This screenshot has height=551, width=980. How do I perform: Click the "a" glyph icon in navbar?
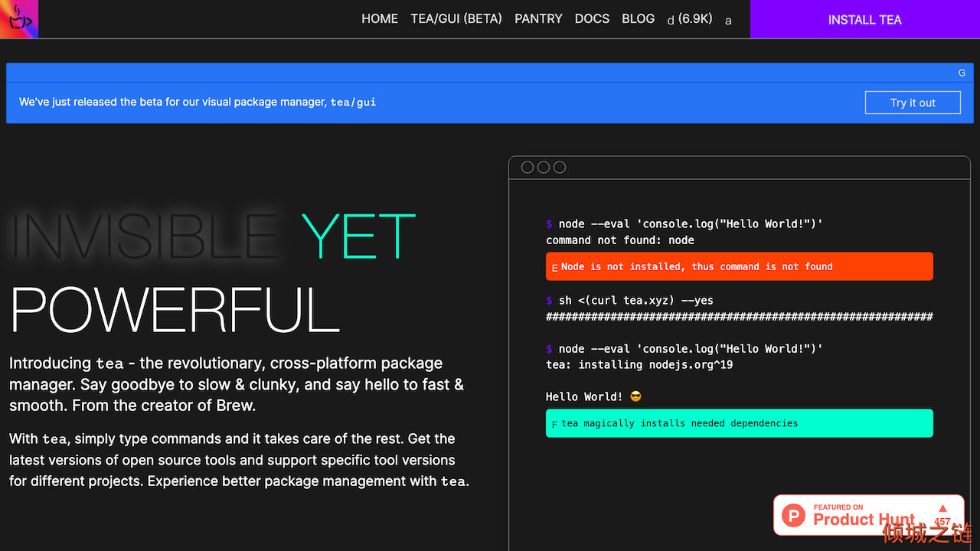(728, 21)
